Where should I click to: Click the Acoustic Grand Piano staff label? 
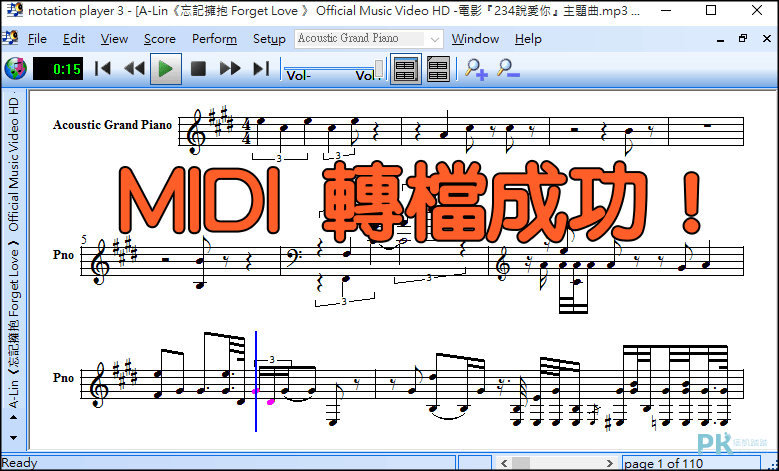click(x=112, y=125)
